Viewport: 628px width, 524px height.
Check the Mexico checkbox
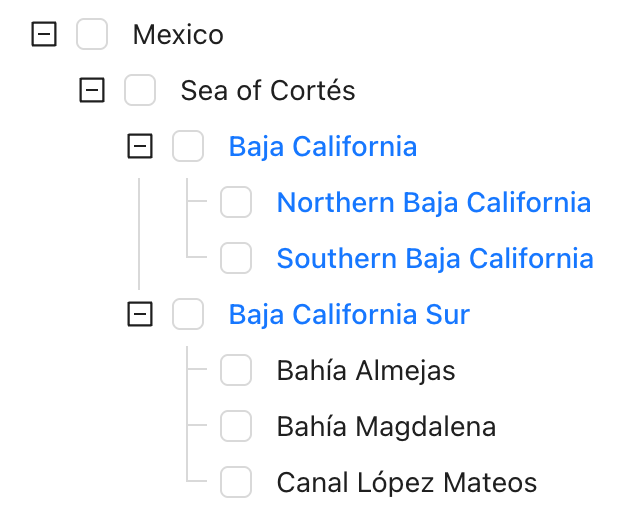(92, 35)
